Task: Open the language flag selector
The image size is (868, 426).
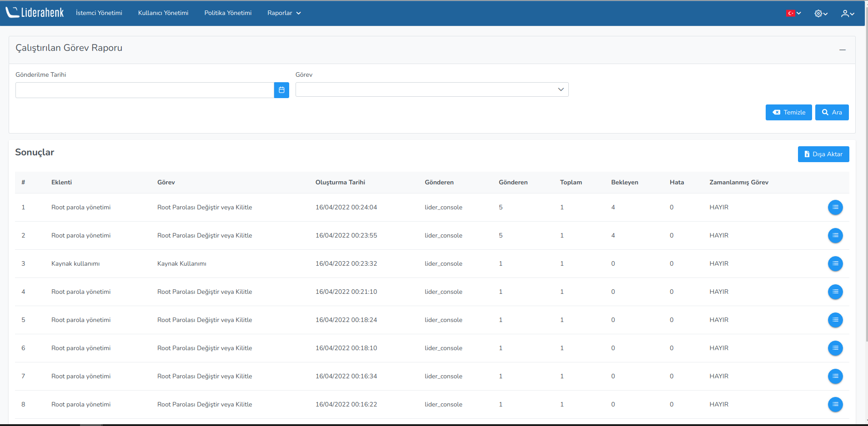Action: (793, 13)
